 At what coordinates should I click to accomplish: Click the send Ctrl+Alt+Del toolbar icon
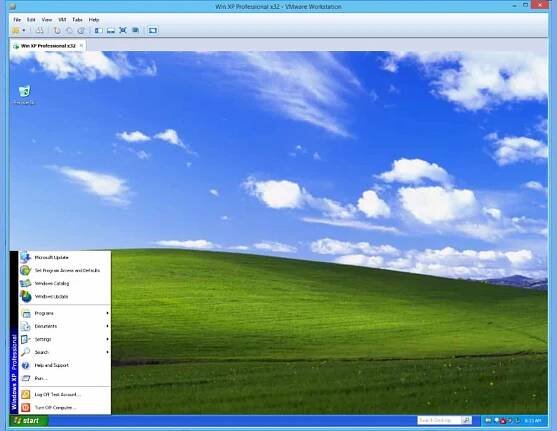[39, 31]
